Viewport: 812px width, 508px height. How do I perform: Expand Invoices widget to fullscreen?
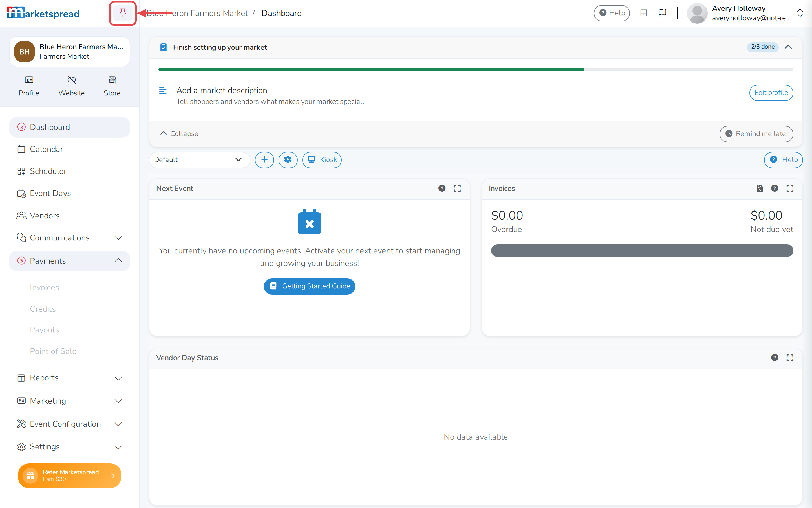790,189
